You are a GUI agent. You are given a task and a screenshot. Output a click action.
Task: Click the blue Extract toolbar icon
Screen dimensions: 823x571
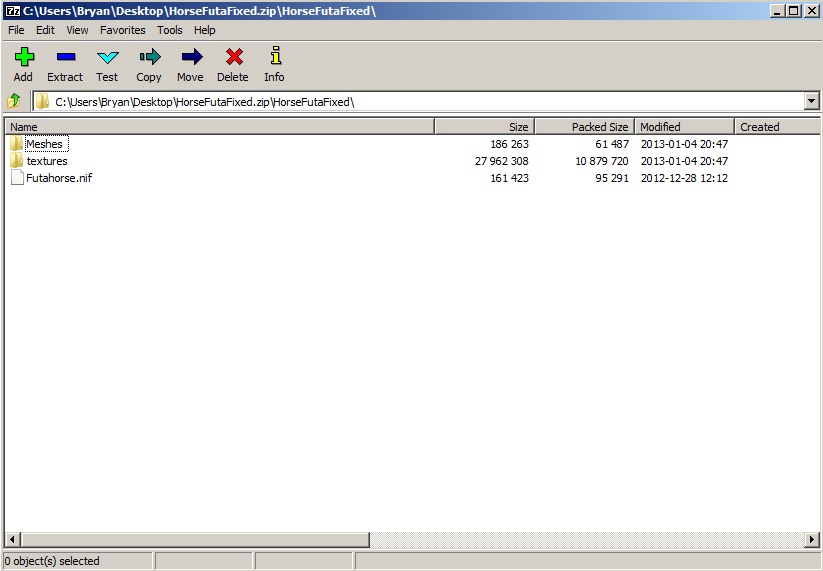tap(65, 58)
